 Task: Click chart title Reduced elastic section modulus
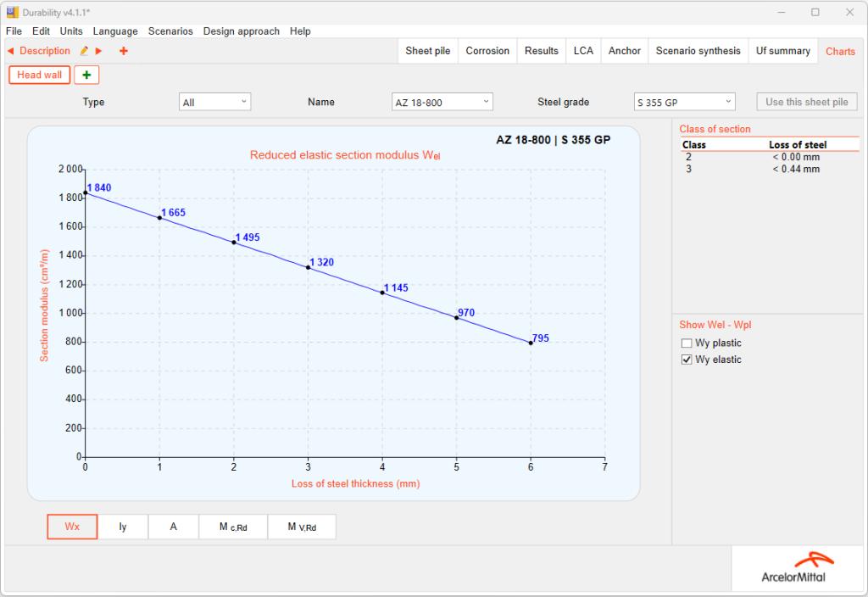pos(345,156)
